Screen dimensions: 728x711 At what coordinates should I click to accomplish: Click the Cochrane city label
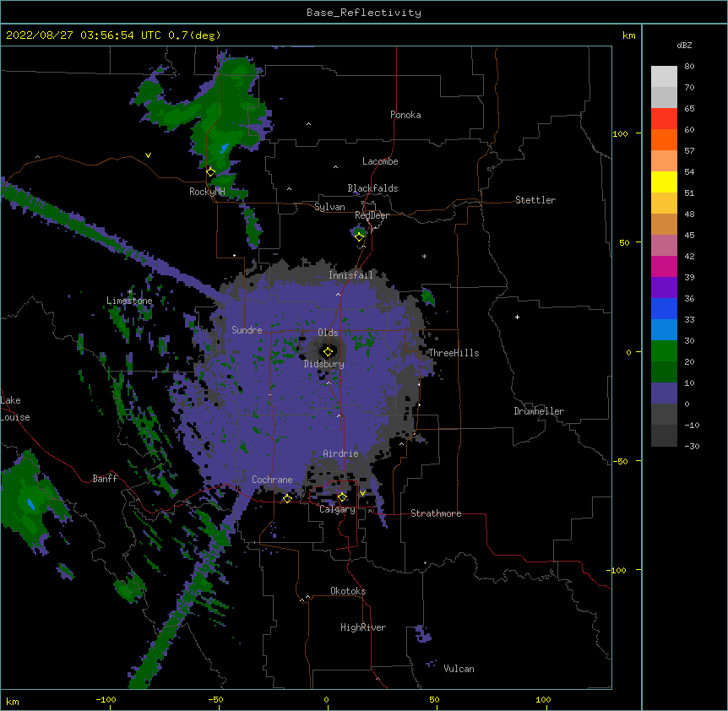click(272, 480)
